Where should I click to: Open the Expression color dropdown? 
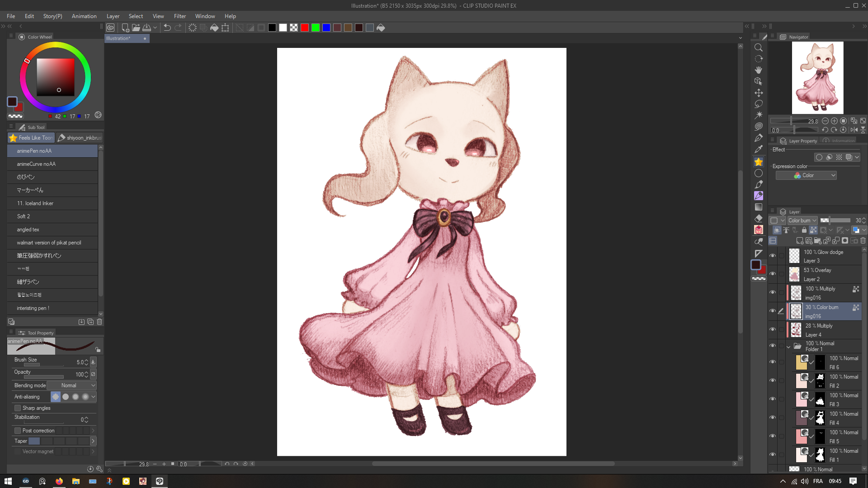806,175
